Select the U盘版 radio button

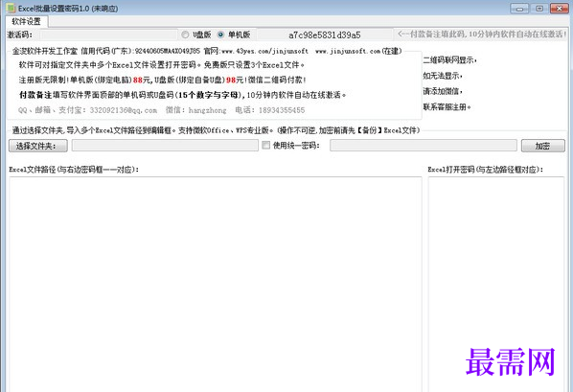185,35
